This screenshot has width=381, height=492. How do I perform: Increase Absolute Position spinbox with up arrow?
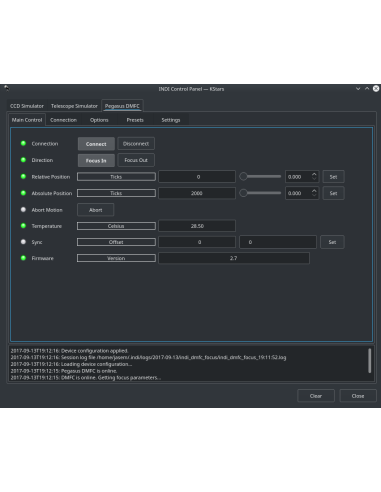pos(314,191)
